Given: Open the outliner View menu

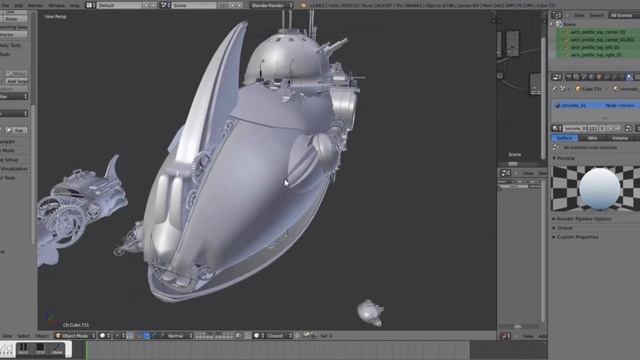Looking at the screenshot, I should coord(579,16).
